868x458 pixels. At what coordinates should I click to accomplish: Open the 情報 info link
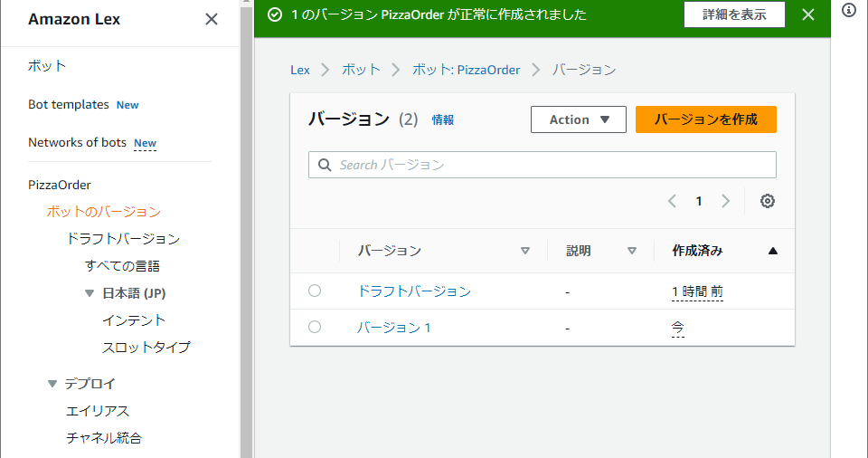pyautogui.click(x=443, y=119)
